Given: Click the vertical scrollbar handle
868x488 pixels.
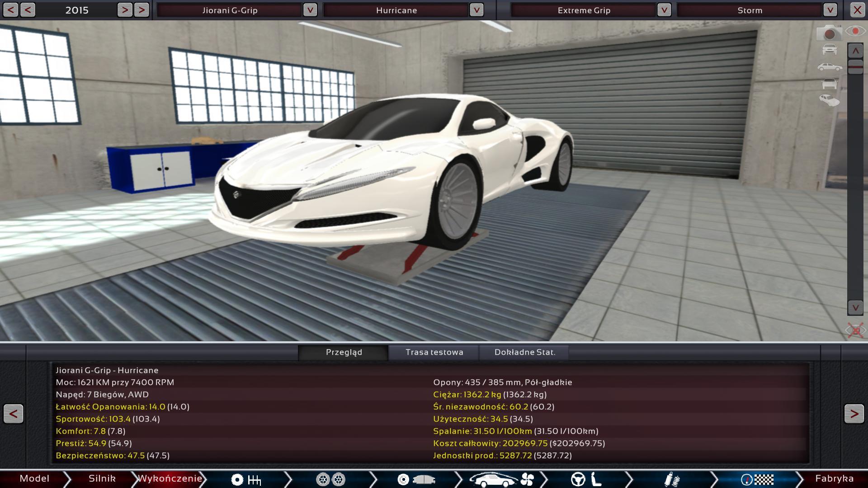Looking at the screenshot, I should point(855,67).
